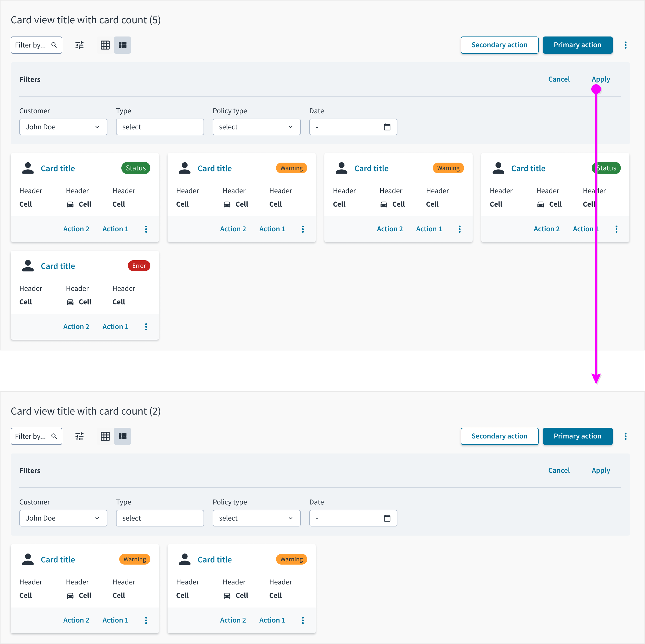Expand Policy type dropdown in count (5) view
Viewport: 645px width, 644px height.
[x=256, y=127]
